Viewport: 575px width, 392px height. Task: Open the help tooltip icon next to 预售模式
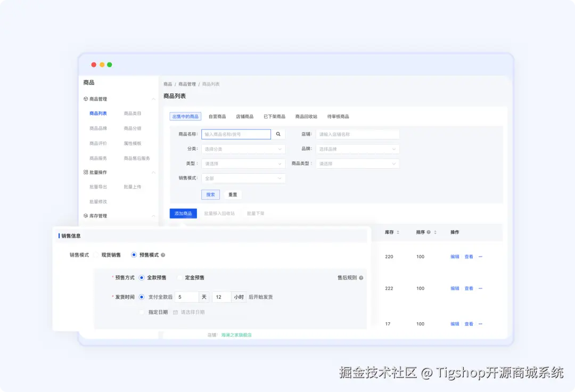[x=162, y=255]
